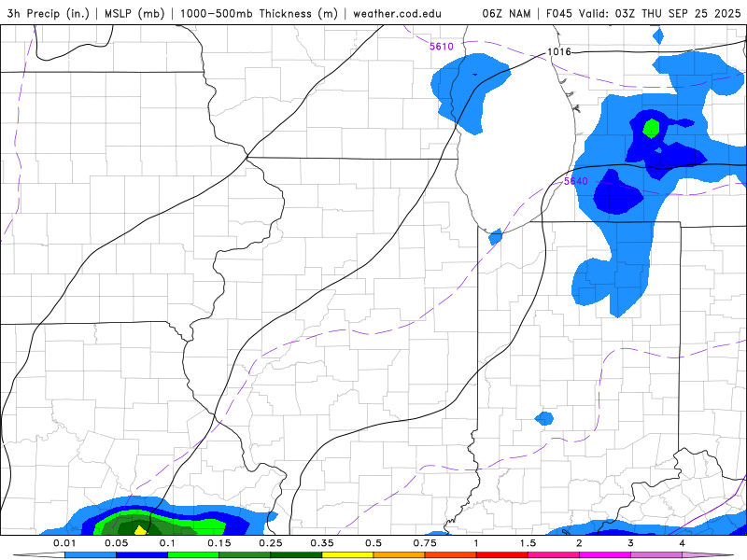
Task: Click the '0.15' legend value
Action: [219, 543]
